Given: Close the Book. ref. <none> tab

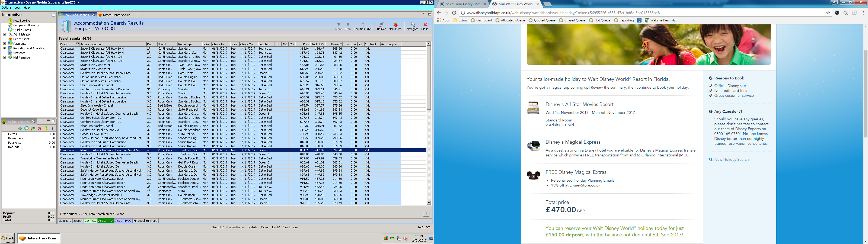Looking at the screenshot, I should pyautogui.click(x=93, y=15).
